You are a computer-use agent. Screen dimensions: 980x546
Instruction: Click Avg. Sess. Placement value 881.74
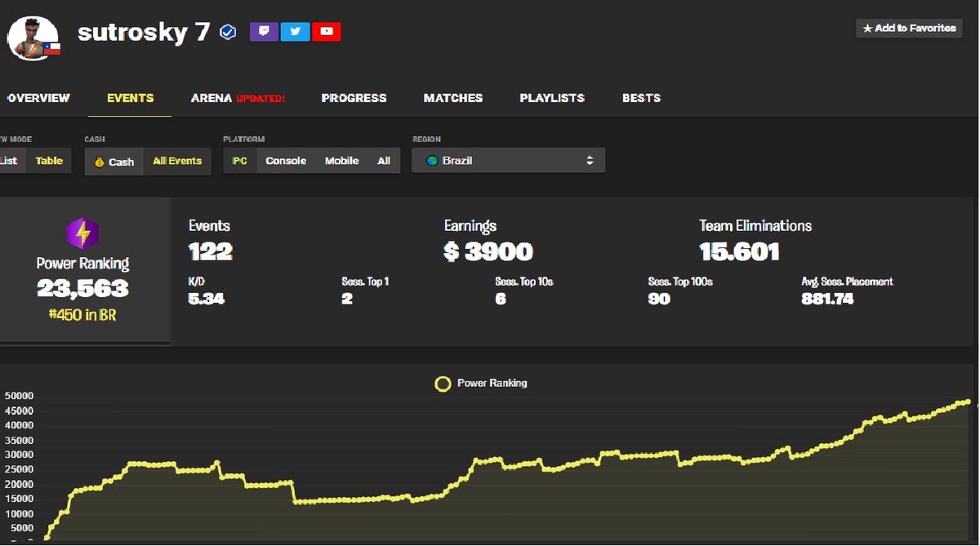click(828, 299)
